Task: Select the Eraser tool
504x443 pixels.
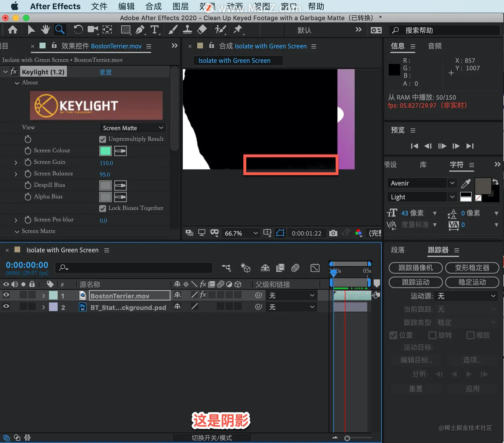Action: click(x=202, y=30)
